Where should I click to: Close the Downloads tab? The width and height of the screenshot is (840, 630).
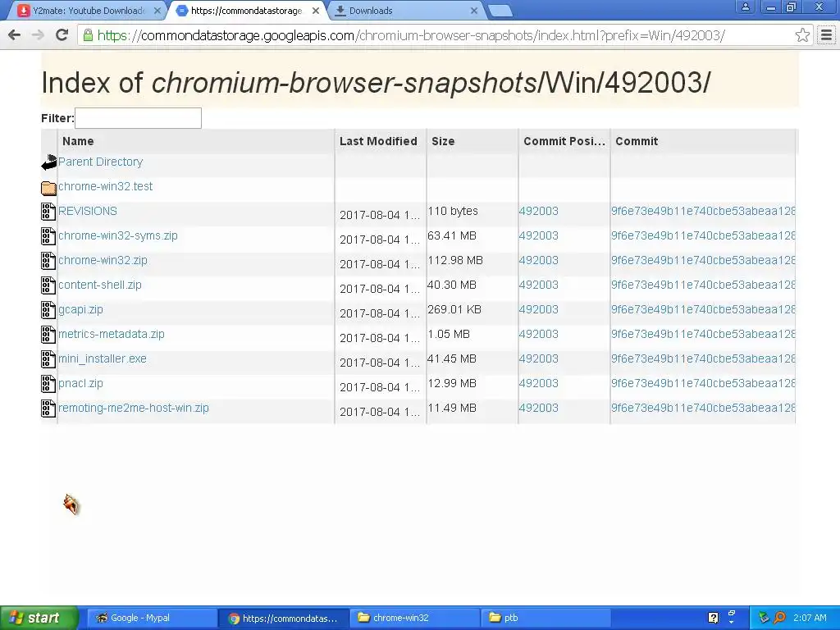474,10
